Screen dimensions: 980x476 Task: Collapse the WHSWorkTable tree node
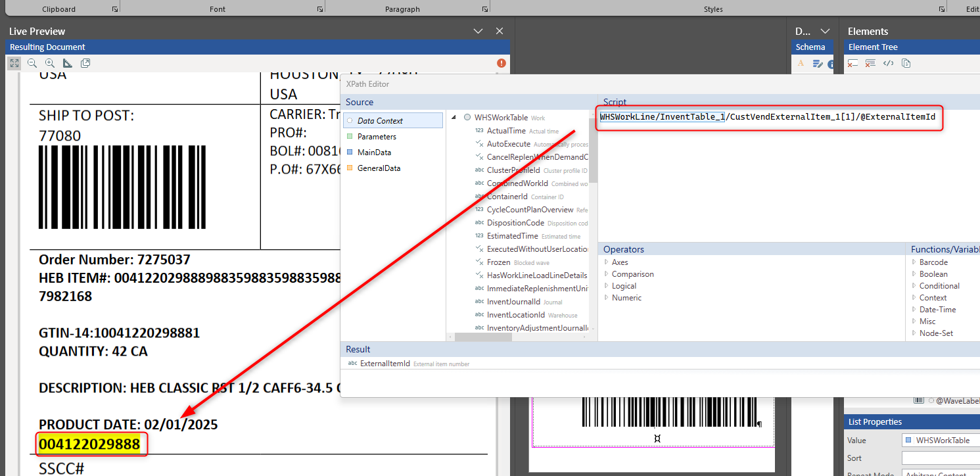454,117
